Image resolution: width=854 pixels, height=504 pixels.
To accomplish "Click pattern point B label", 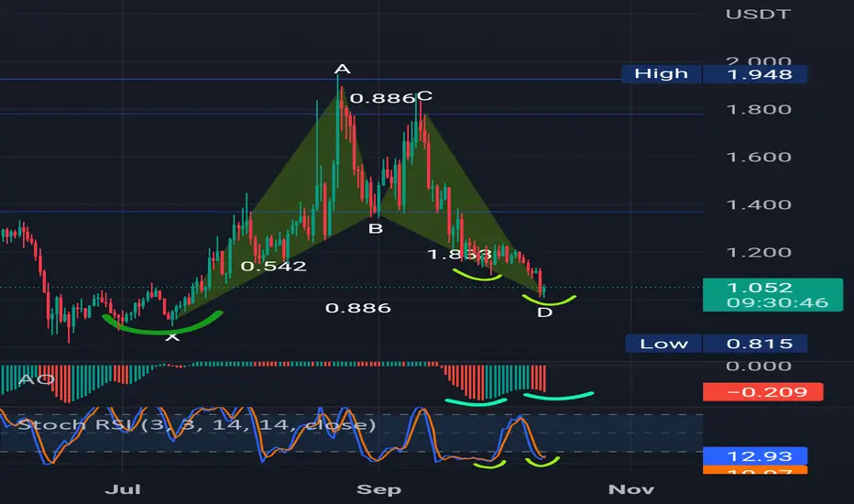I will point(376,229).
